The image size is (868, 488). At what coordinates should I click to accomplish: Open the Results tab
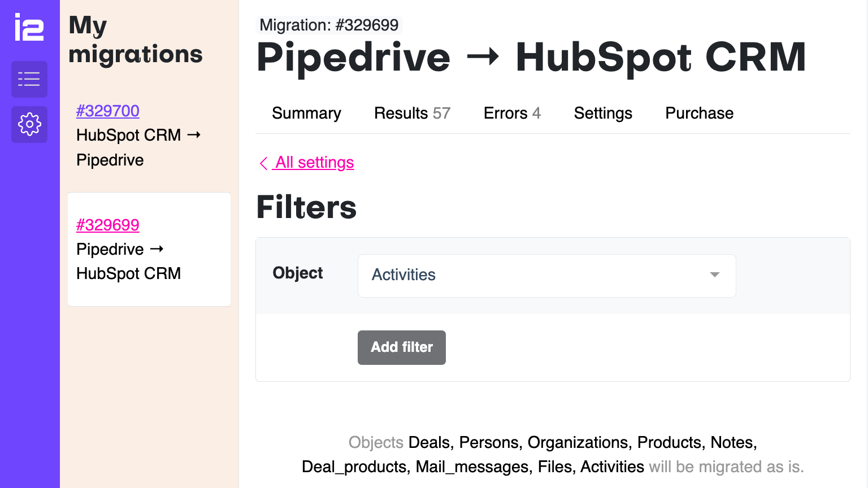pyautogui.click(x=412, y=113)
